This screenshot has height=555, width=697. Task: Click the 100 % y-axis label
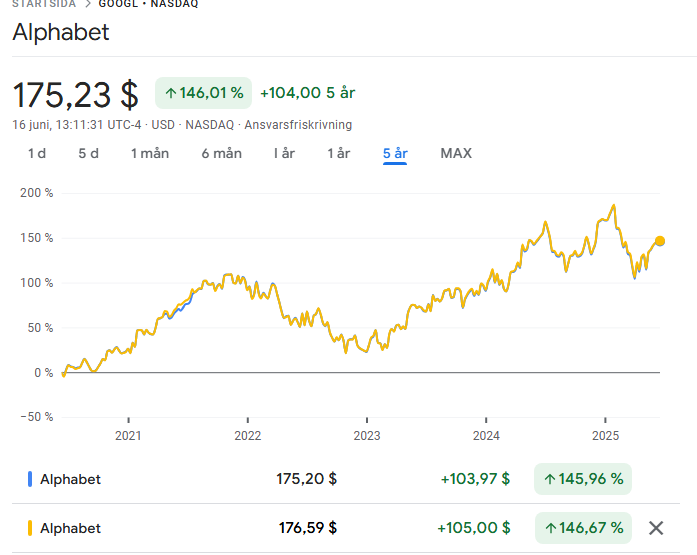(x=36, y=283)
